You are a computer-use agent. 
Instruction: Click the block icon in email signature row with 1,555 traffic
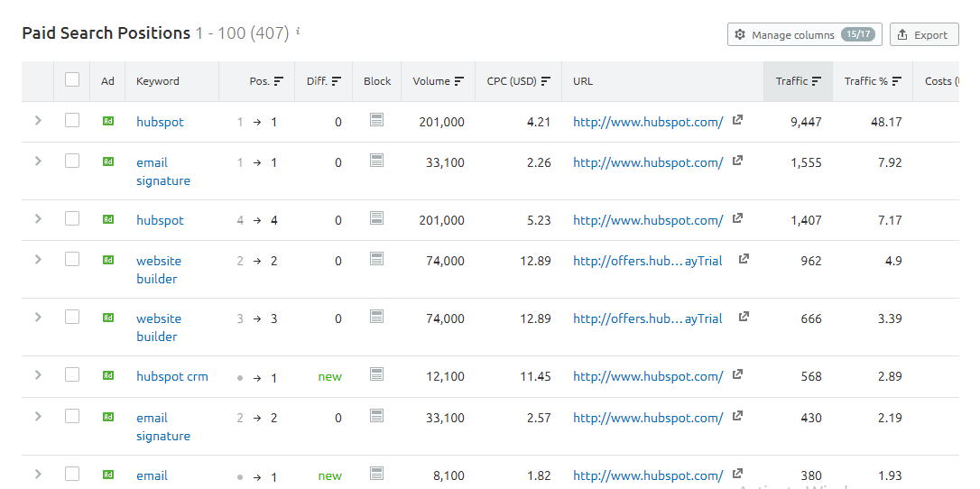(376, 161)
